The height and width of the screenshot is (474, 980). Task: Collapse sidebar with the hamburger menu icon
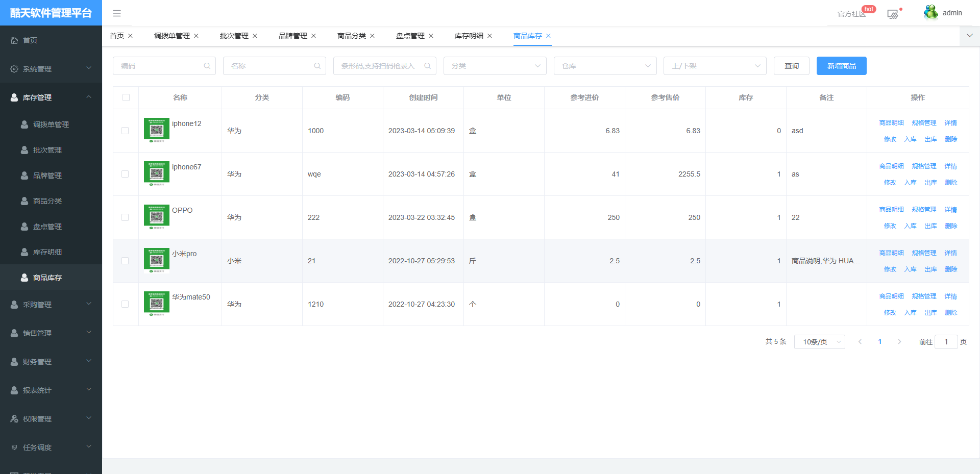pyautogui.click(x=117, y=13)
